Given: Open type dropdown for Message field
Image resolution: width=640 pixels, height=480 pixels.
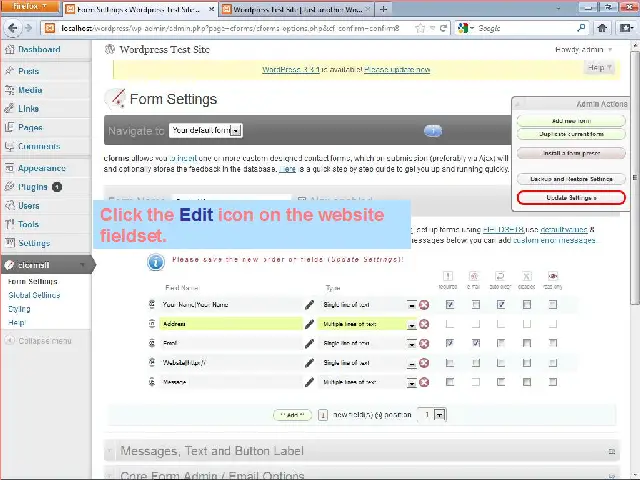Looking at the screenshot, I should click(x=411, y=382).
